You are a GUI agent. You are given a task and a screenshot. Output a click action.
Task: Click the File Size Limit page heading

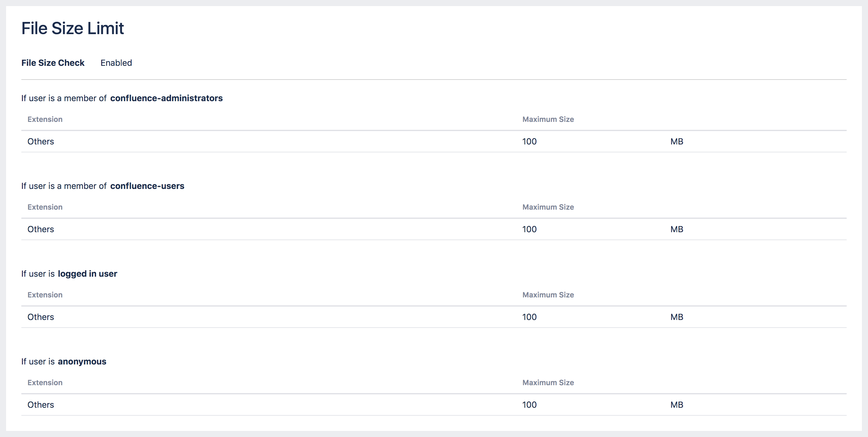(x=73, y=28)
